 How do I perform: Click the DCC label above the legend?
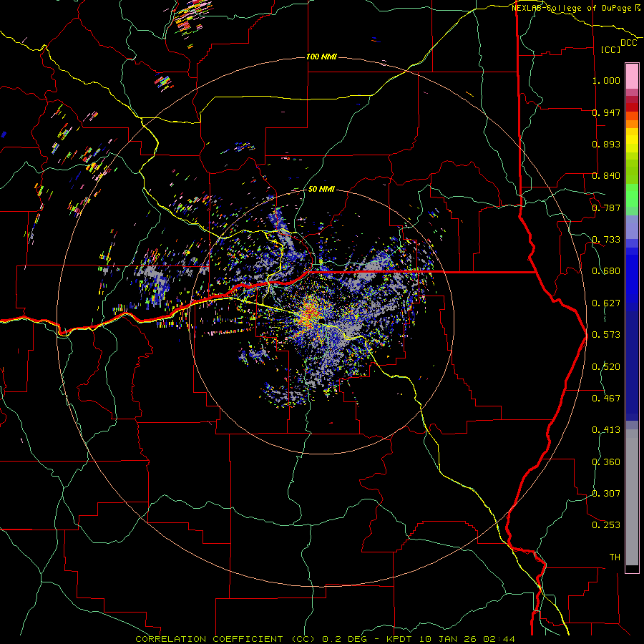628,43
